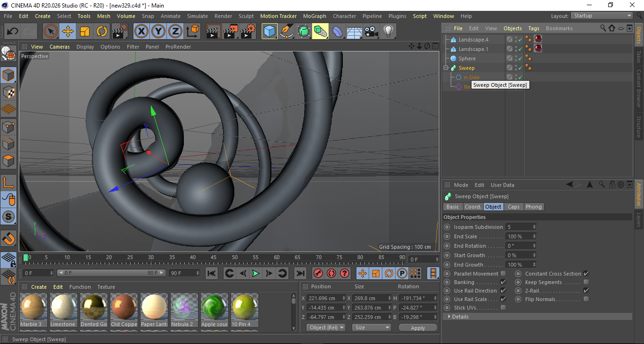644x344 pixels.
Task: Open the Spline Pen tool
Action: [x=287, y=32]
